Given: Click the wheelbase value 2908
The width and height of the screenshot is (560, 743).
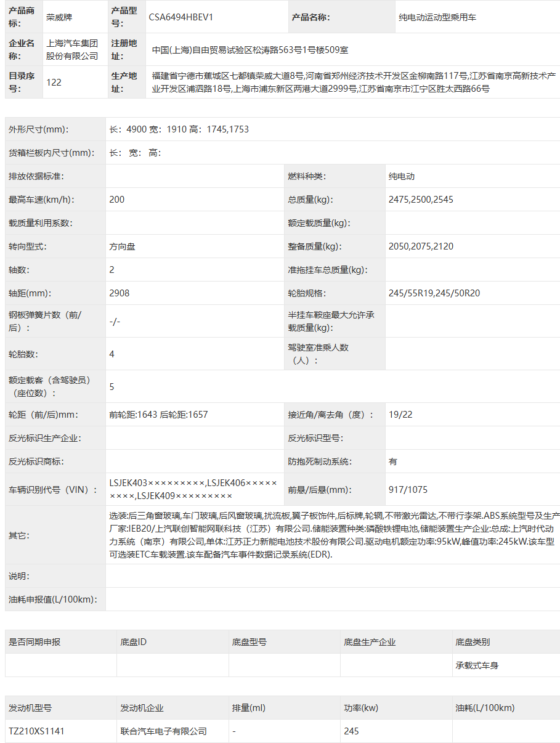Looking at the screenshot, I should (120, 293).
